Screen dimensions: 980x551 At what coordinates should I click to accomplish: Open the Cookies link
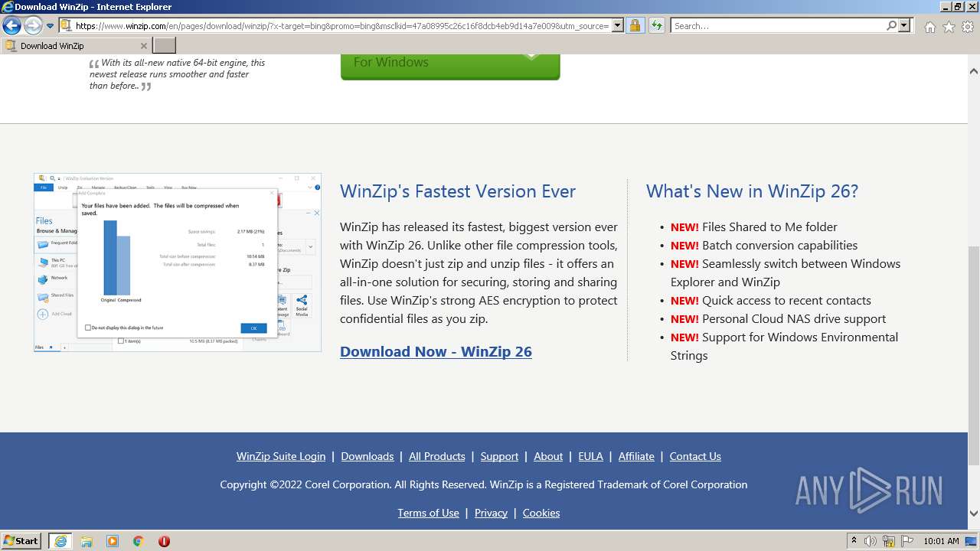541,513
